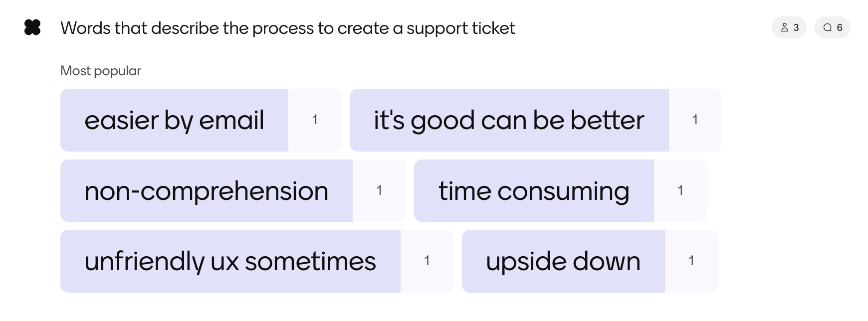The image size is (868, 321).
Task: Select the "unfriendly ux sometimes" tile
Action: coord(230,261)
